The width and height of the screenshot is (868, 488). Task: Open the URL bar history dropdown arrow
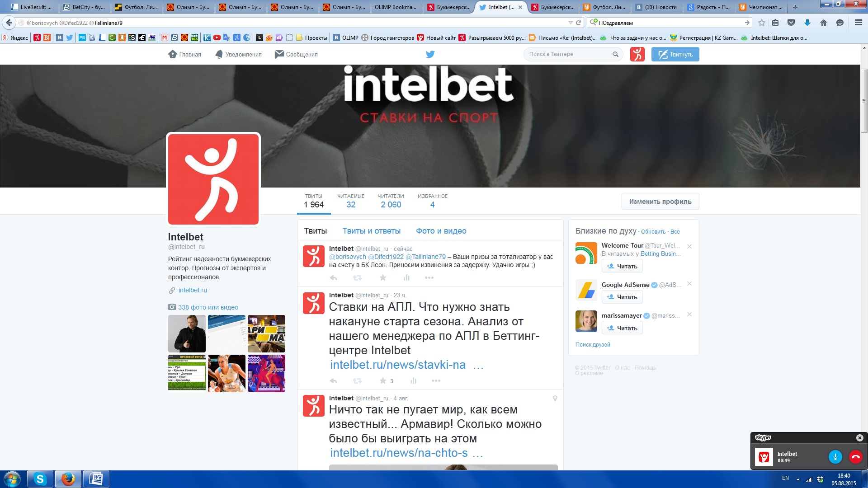pos(570,23)
